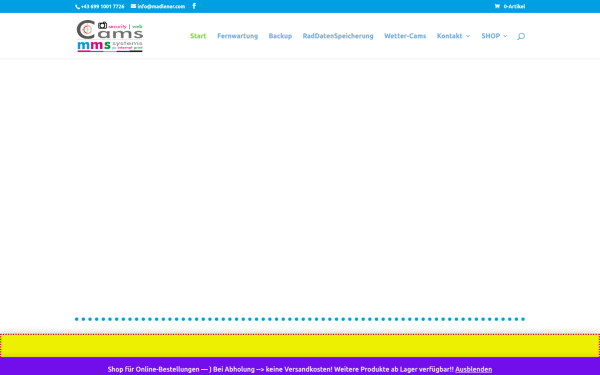Expand the SHOP submenu chevron
This screenshot has height=375, width=600.
pyautogui.click(x=505, y=36)
